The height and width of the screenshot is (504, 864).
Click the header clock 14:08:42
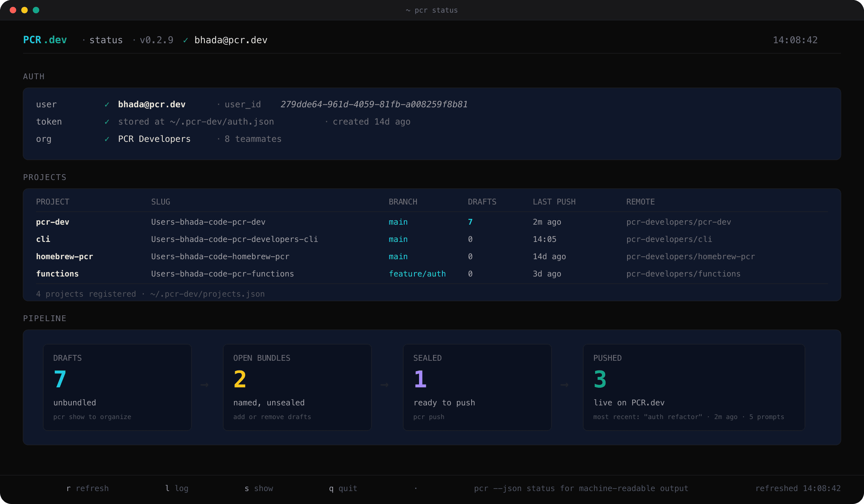pos(795,40)
